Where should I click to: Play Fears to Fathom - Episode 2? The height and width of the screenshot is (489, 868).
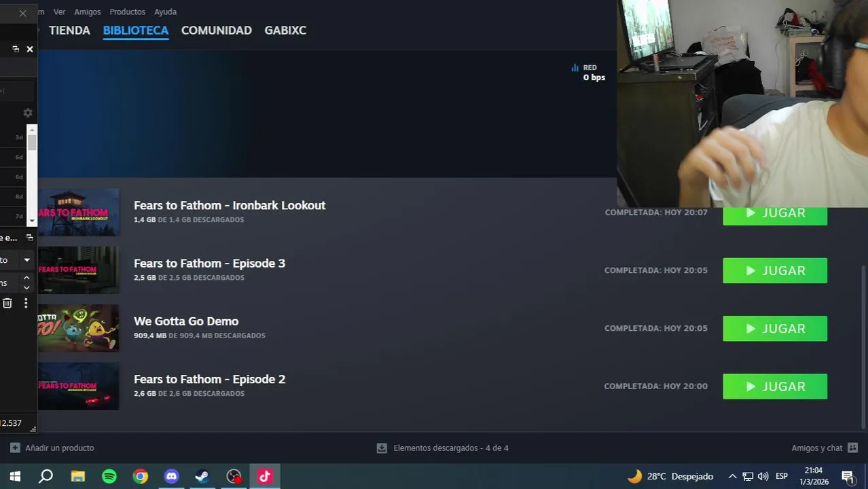[775, 386]
